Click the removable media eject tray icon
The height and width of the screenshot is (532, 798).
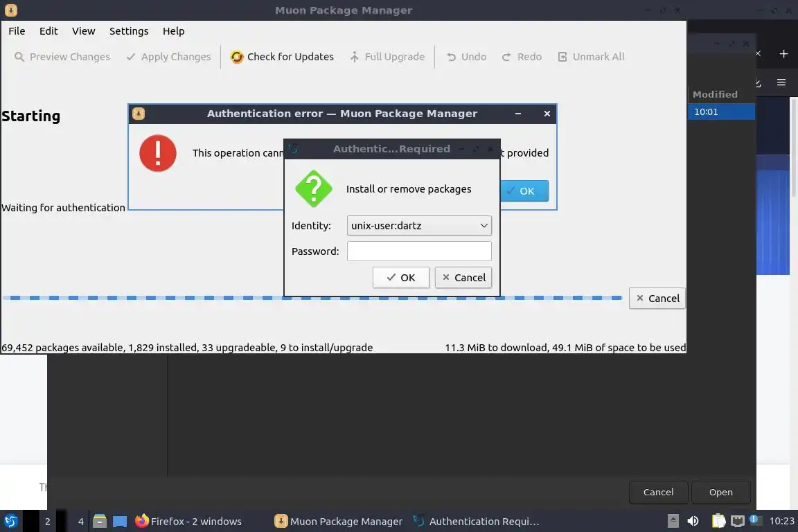[x=673, y=521]
